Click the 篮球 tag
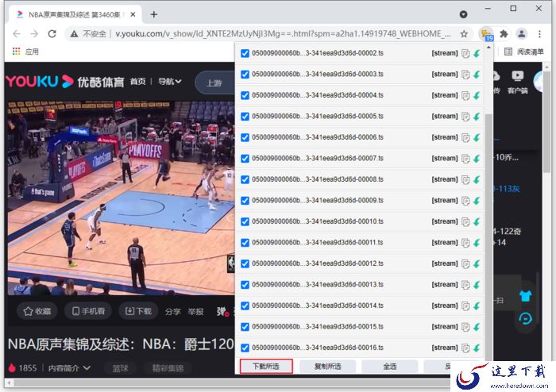The height and width of the screenshot is (392, 556). tap(120, 368)
